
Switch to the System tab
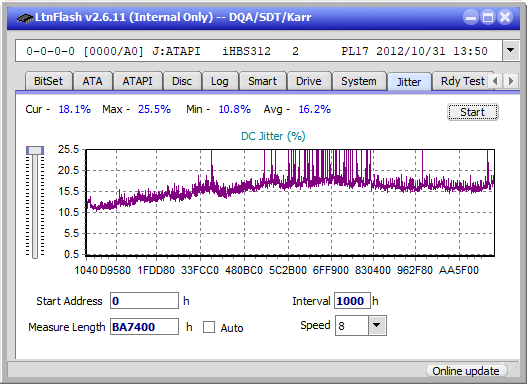click(x=359, y=81)
